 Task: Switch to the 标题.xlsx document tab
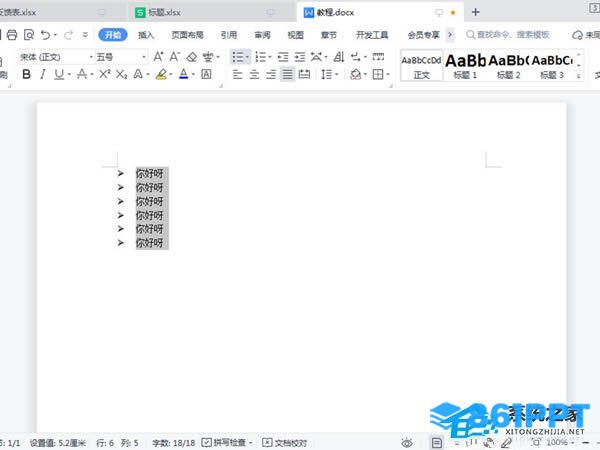(x=165, y=12)
